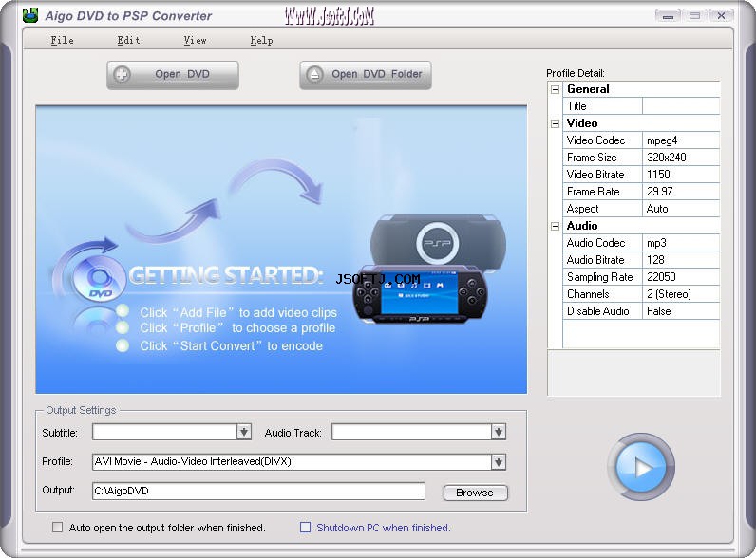Select the Sampling Rate value 22050

(681, 277)
